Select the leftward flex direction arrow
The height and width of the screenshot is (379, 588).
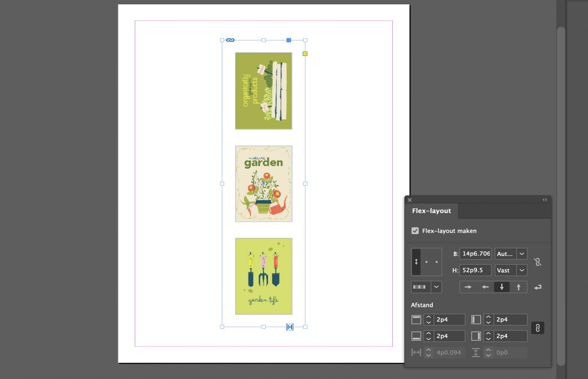(x=485, y=287)
